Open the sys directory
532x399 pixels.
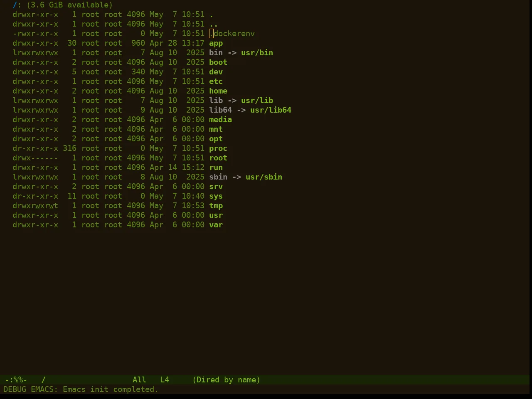[x=216, y=196]
